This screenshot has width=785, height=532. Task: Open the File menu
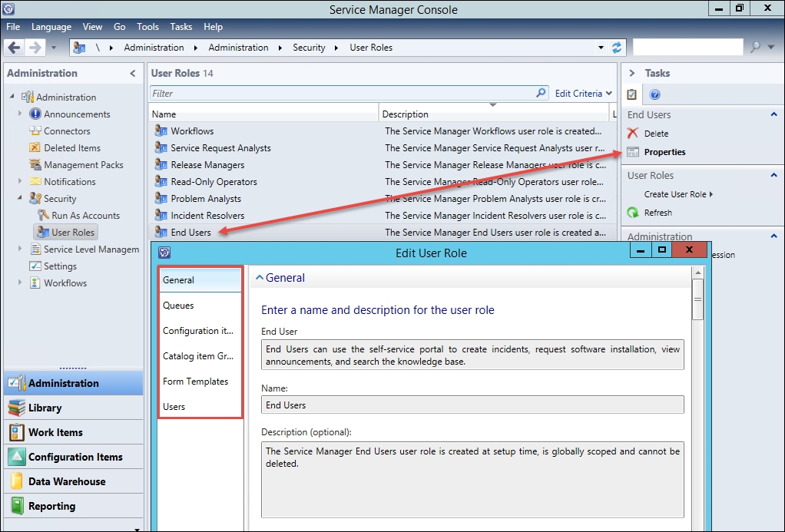(13, 27)
